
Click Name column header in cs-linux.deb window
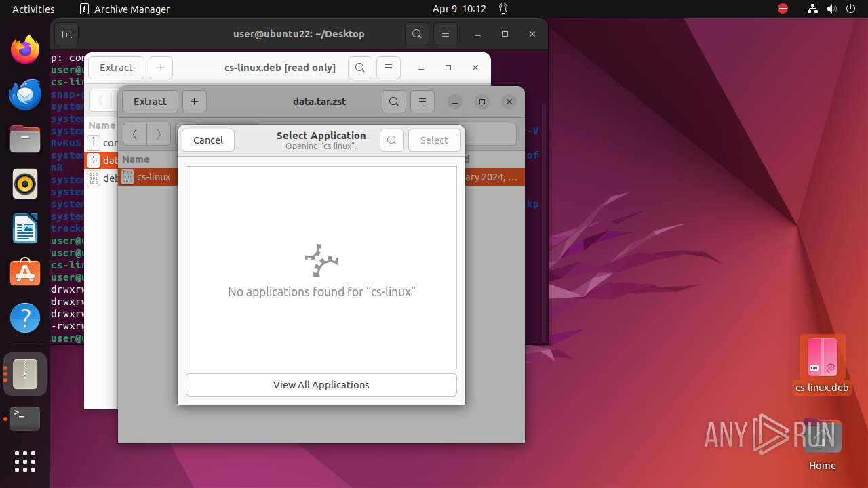tap(102, 125)
